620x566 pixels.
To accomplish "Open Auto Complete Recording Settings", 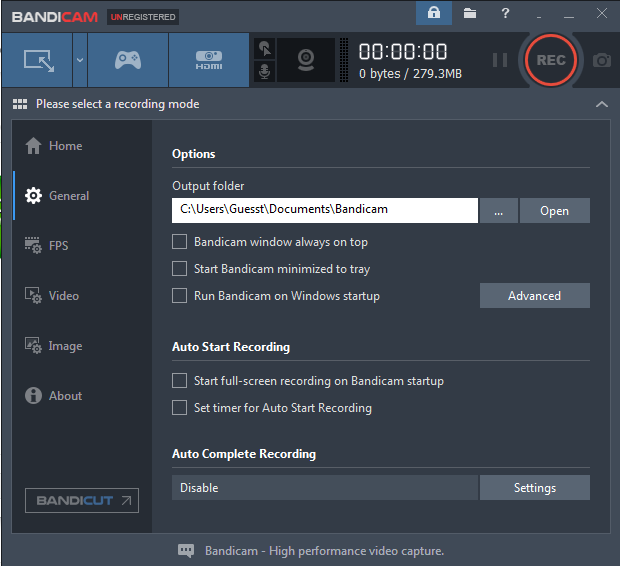I will tap(535, 488).
